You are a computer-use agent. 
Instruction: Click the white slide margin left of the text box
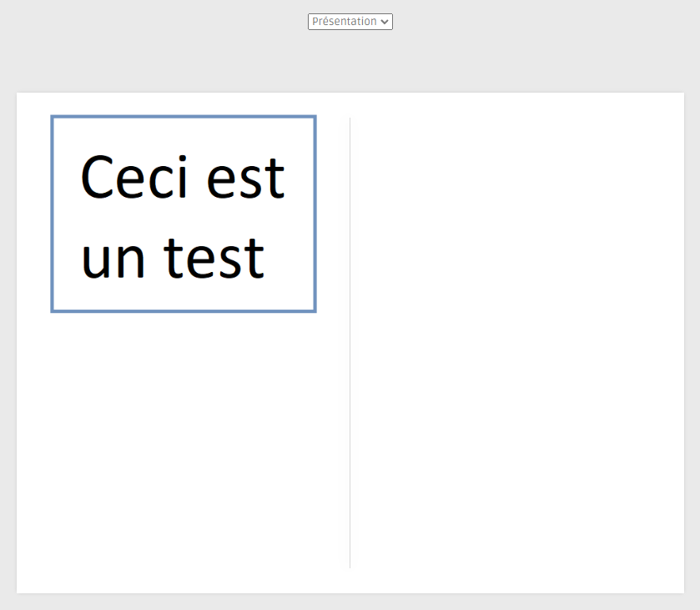tap(33, 214)
